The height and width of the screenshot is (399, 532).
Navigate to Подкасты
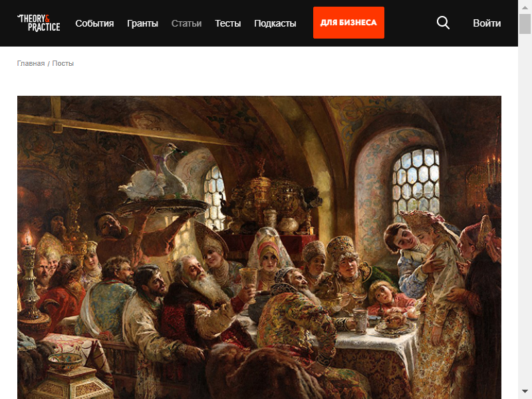(x=275, y=23)
